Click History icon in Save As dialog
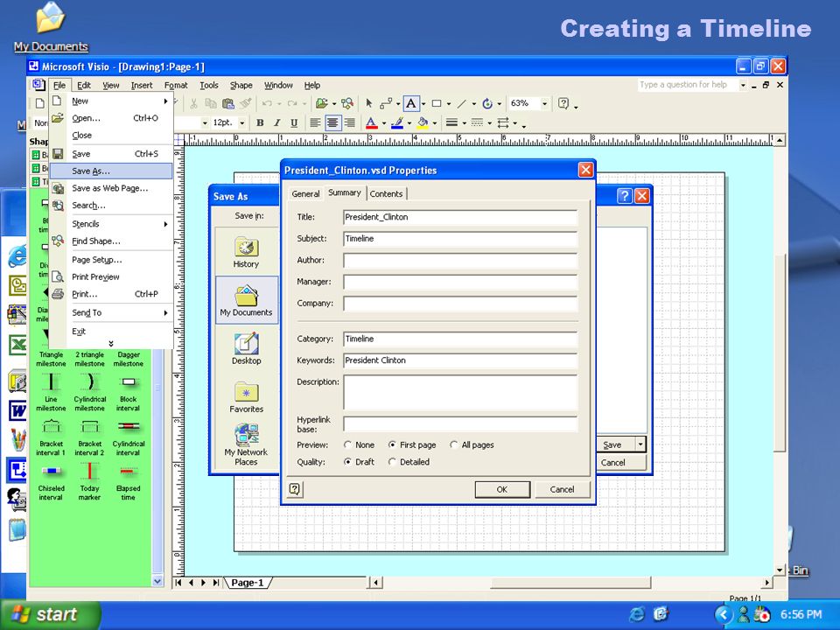 click(x=246, y=252)
